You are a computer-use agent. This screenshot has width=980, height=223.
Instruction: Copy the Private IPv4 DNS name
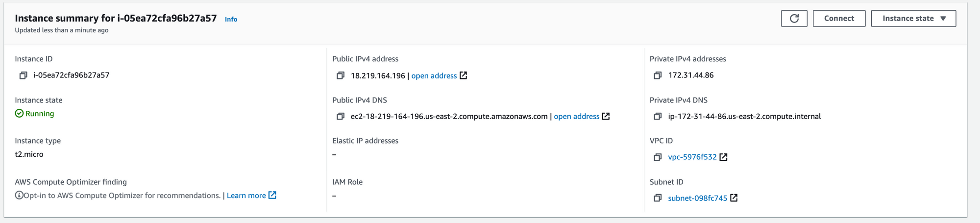tap(658, 117)
